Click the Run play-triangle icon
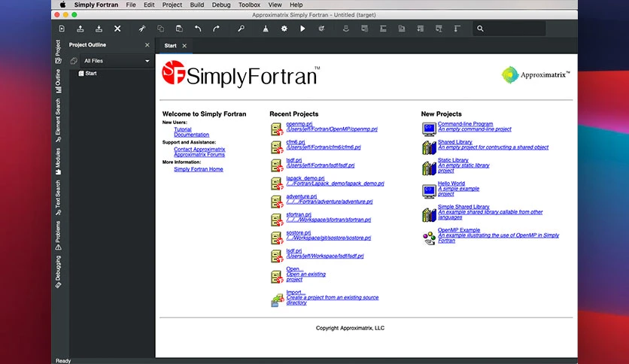This screenshot has width=629, height=364. (302, 29)
